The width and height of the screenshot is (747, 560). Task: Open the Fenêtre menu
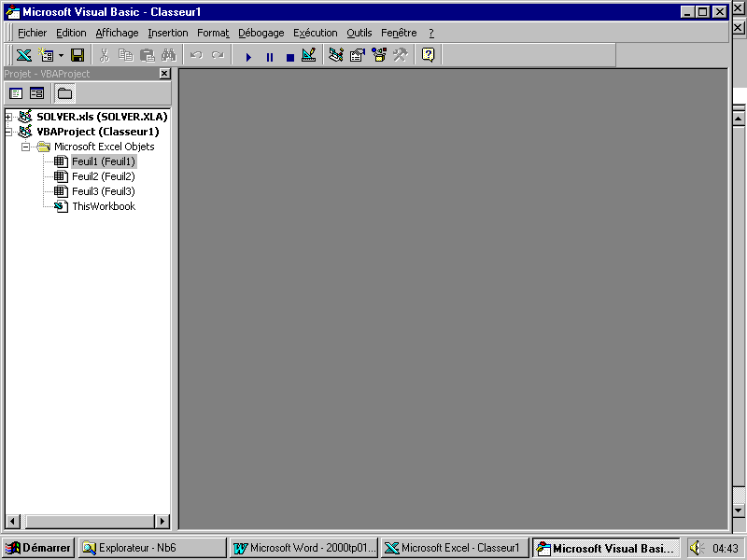(399, 33)
